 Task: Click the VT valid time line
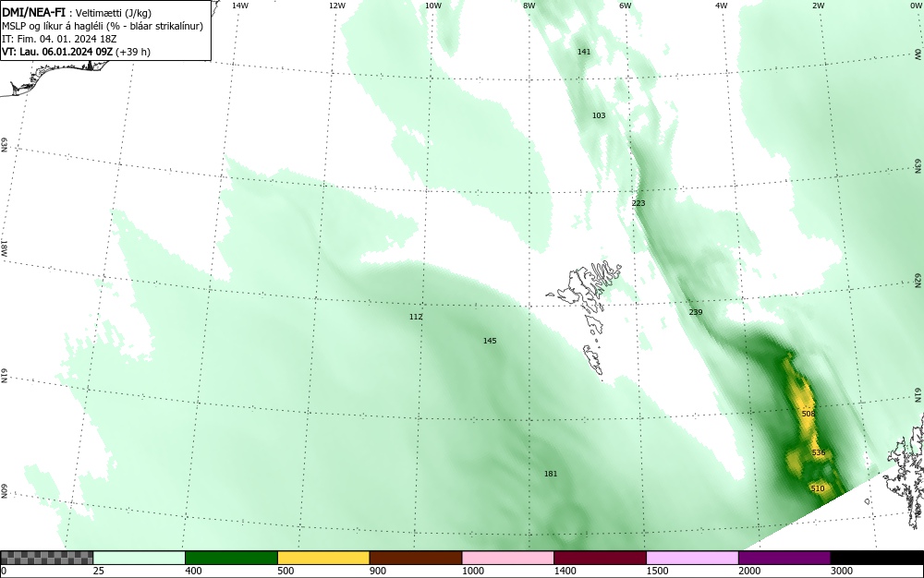point(76,52)
